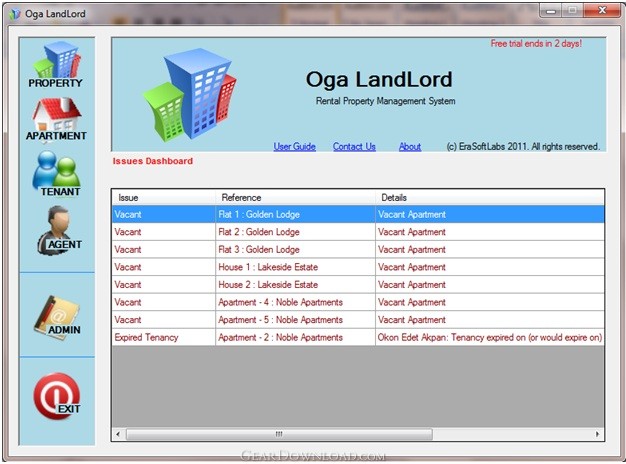Select 'Apartment - 5 : Noble Apartments' cell
The height and width of the screenshot is (464, 626).
(295, 320)
